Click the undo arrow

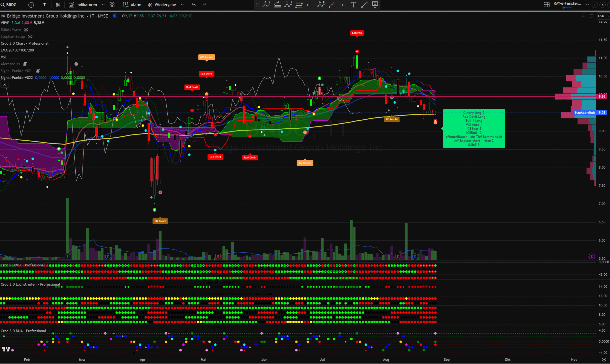click(x=194, y=5)
